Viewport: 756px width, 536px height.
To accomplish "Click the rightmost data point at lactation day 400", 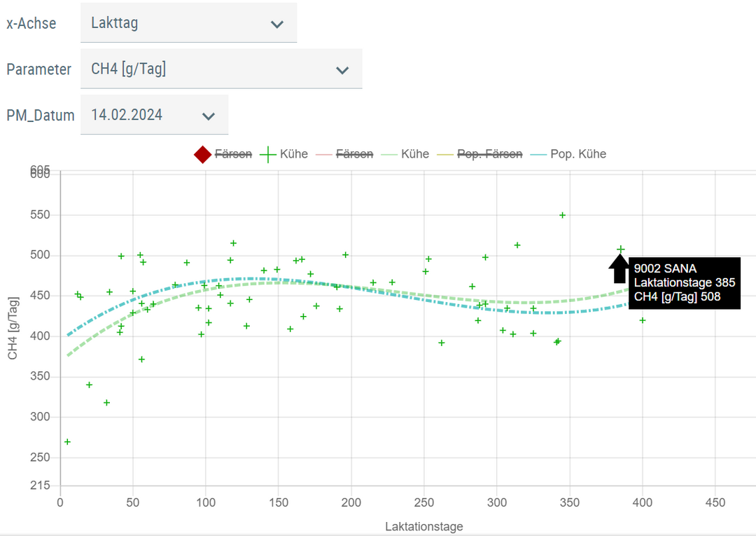I will (x=643, y=320).
